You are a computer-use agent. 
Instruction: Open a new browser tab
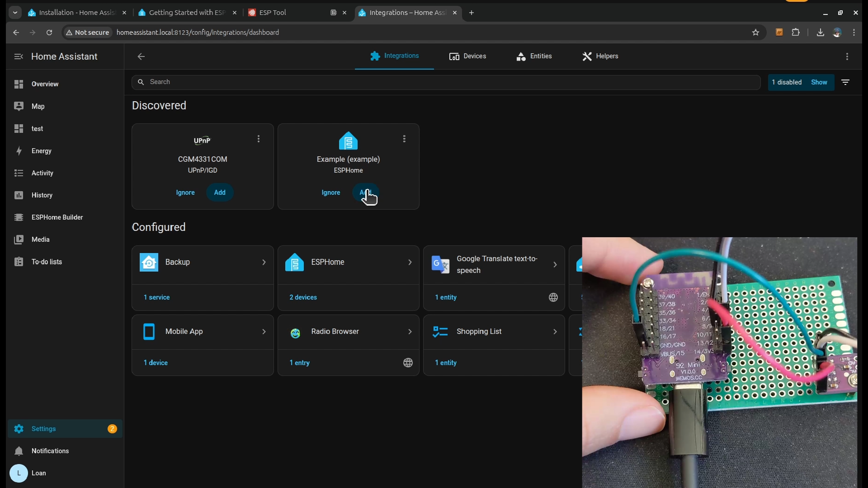pyautogui.click(x=472, y=13)
